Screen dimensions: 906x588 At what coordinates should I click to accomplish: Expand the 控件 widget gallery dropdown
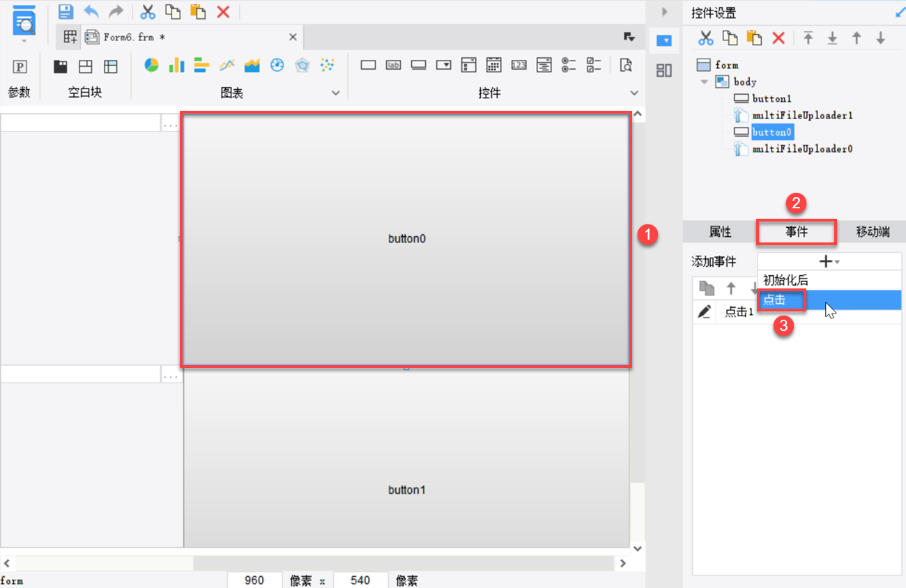[x=634, y=93]
